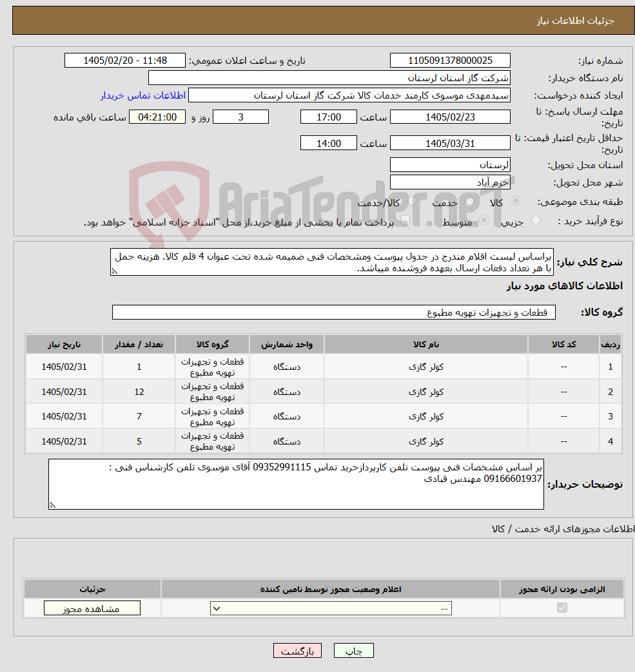Click the validity hour field 14:00
Viewport: 635px width, 672px height.
click(328, 143)
